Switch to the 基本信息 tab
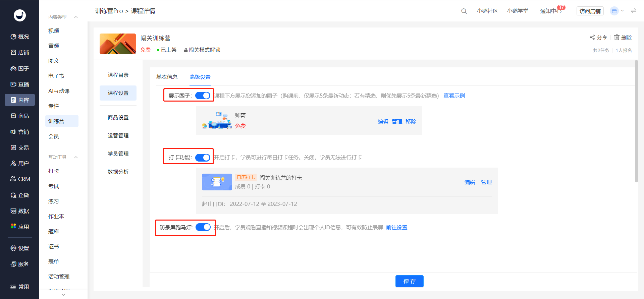This screenshot has height=299, width=644. [x=167, y=77]
